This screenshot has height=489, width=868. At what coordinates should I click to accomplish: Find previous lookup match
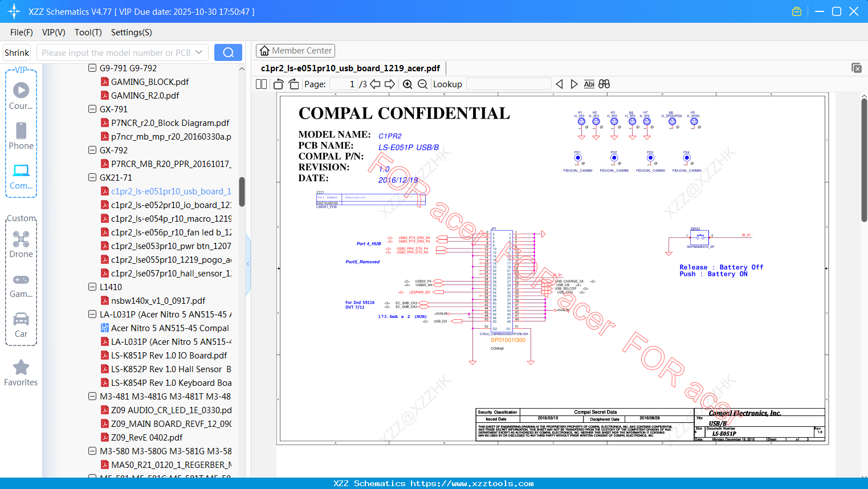coord(559,84)
